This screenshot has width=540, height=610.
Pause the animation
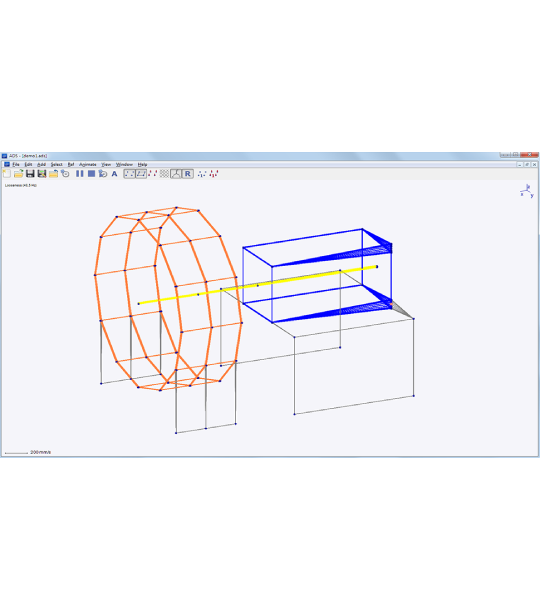point(80,174)
